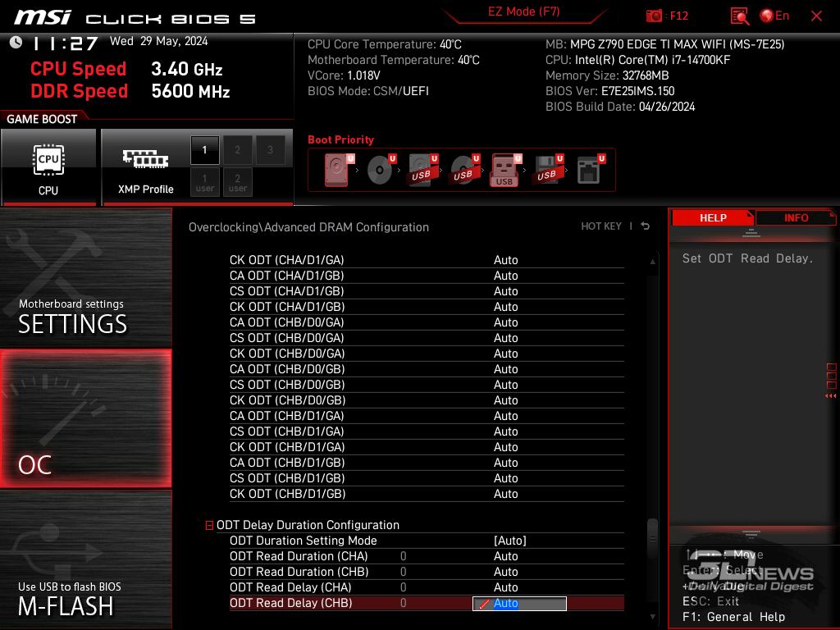This screenshot has width=840, height=630.
Task: Select CK ODT (CHA/D1/GB) row
Action: pyautogui.click(x=427, y=307)
